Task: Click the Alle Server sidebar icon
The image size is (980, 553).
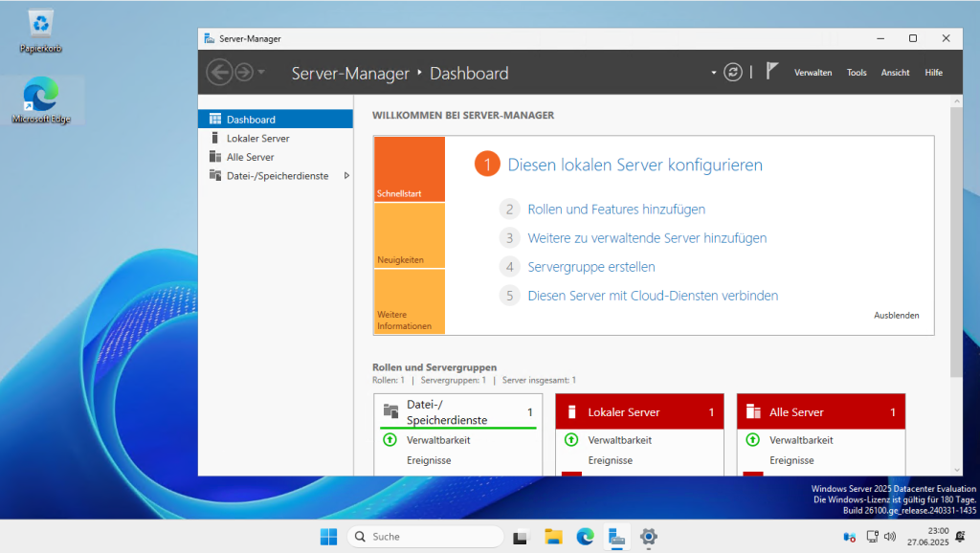Action: (x=215, y=157)
